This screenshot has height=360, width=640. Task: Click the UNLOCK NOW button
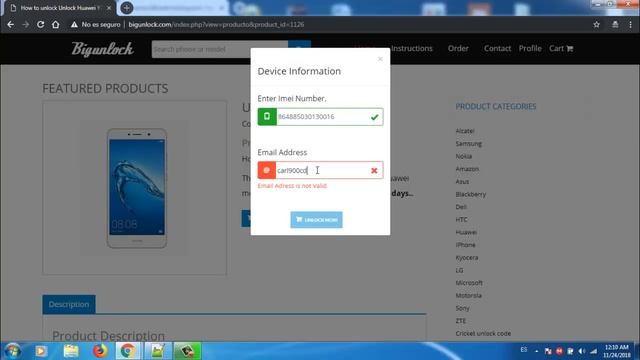316,220
